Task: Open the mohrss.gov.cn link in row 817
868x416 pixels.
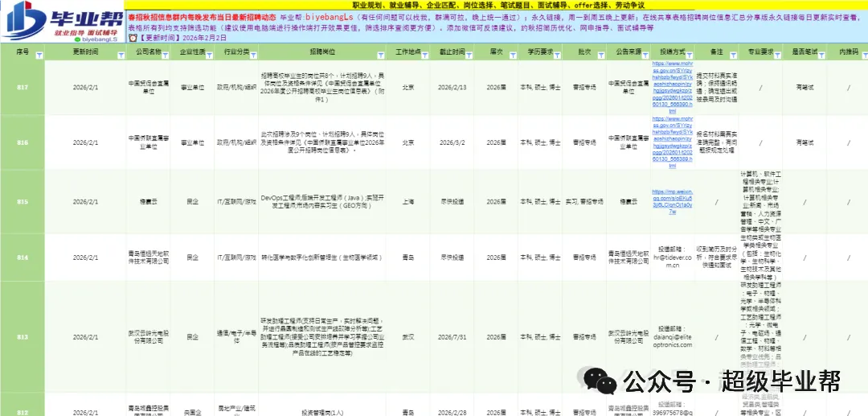Action: pyautogui.click(x=672, y=87)
